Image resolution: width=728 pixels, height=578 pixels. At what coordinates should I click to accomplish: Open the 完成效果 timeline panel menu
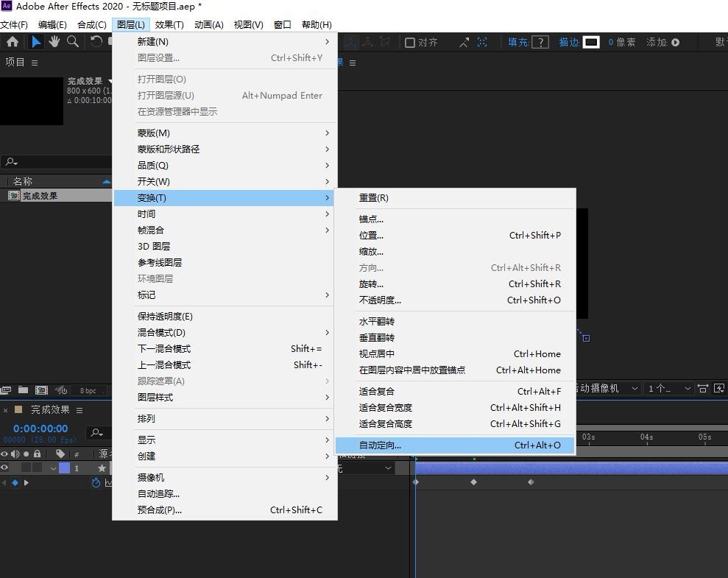(79, 410)
